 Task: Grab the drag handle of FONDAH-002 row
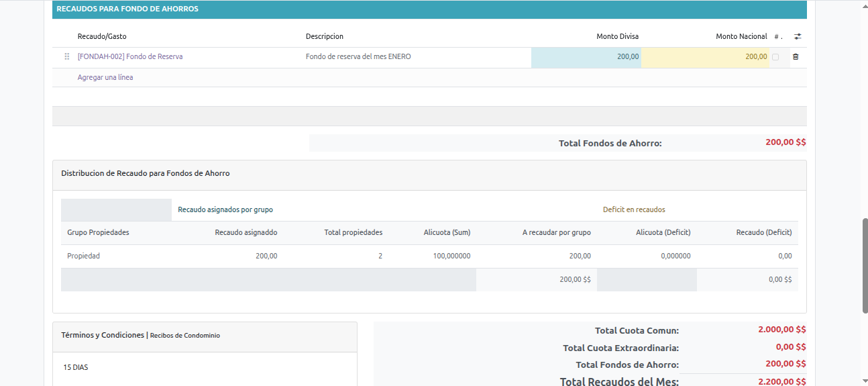click(x=66, y=57)
